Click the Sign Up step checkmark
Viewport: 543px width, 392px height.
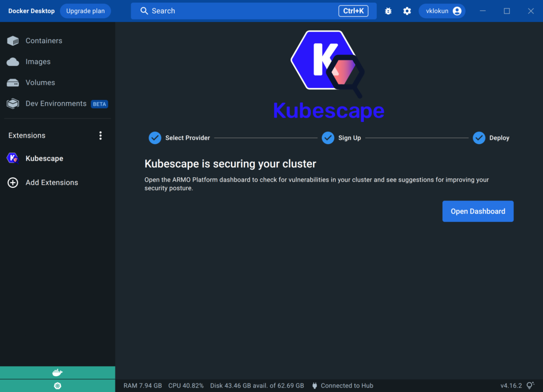tap(328, 138)
